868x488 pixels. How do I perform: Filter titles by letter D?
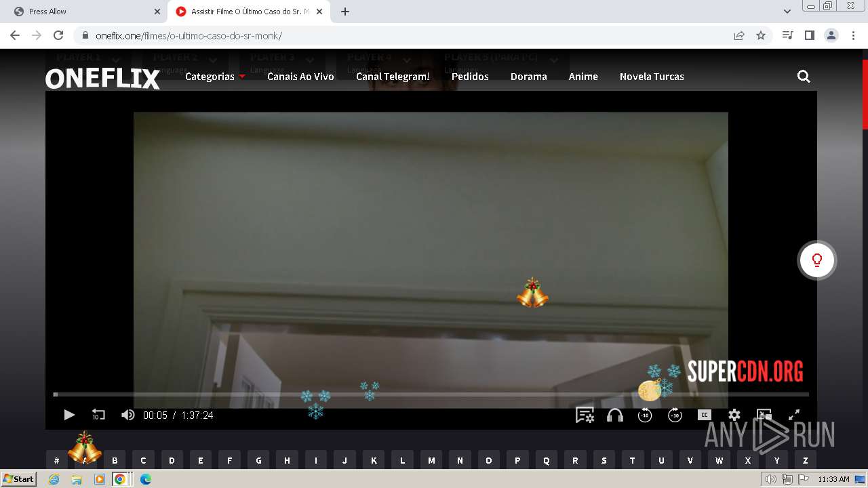pyautogui.click(x=172, y=460)
